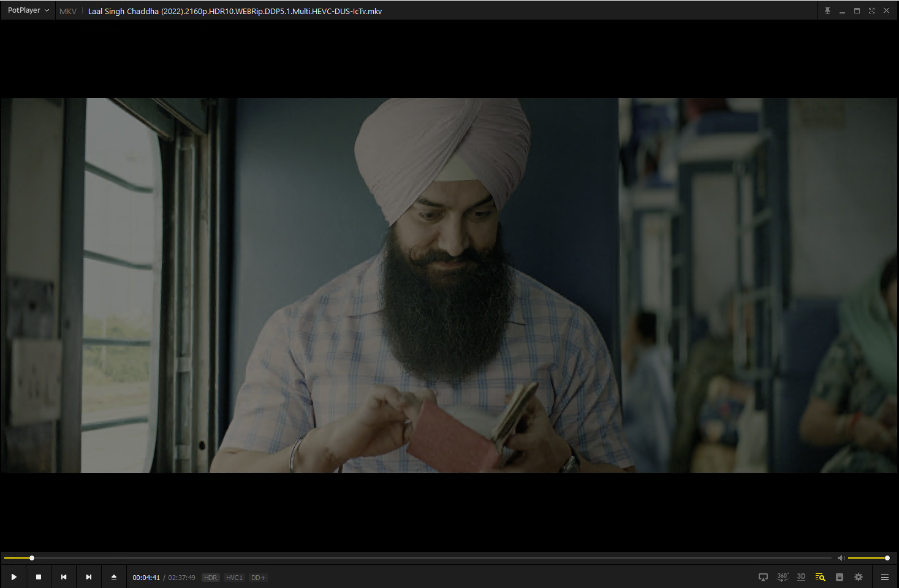
Task: Click the DD+ audio codec badge
Action: (258, 578)
